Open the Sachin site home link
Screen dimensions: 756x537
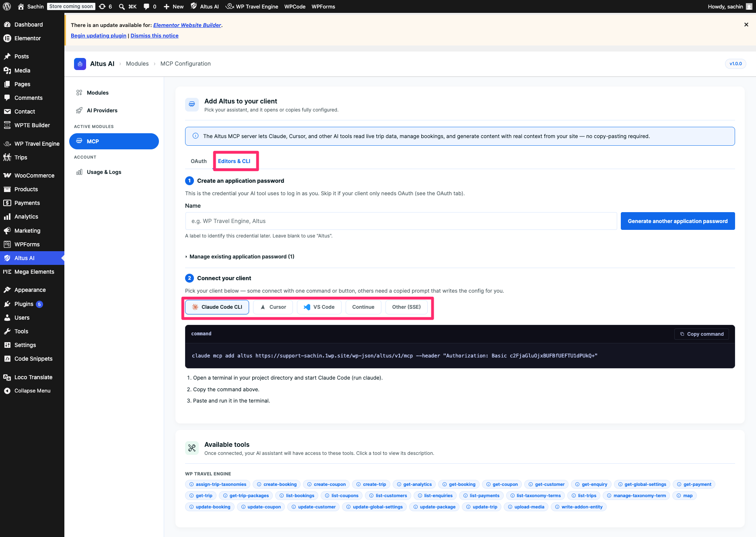pyautogui.click(x=31, y=6)
